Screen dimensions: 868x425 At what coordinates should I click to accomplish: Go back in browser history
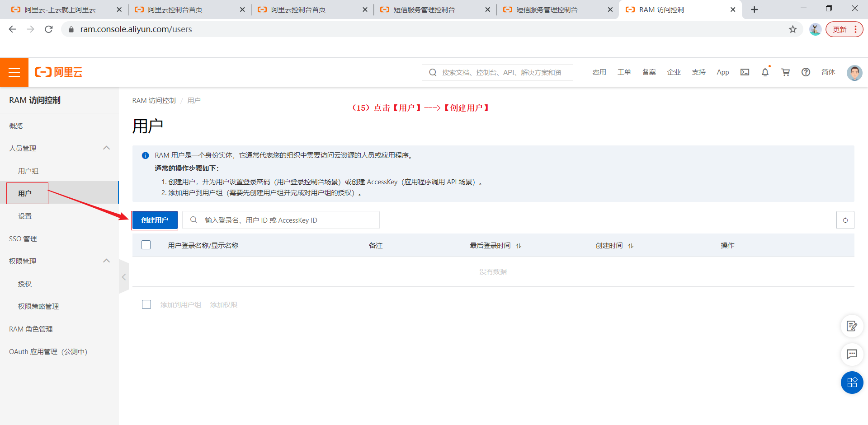(13, 29)
